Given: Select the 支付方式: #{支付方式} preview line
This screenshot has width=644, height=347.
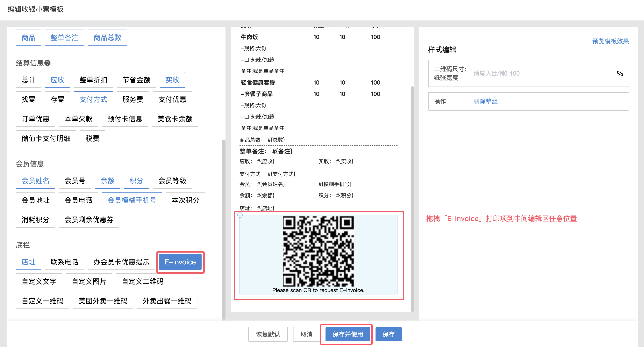Looking at the screenshot, I should 268,174.
